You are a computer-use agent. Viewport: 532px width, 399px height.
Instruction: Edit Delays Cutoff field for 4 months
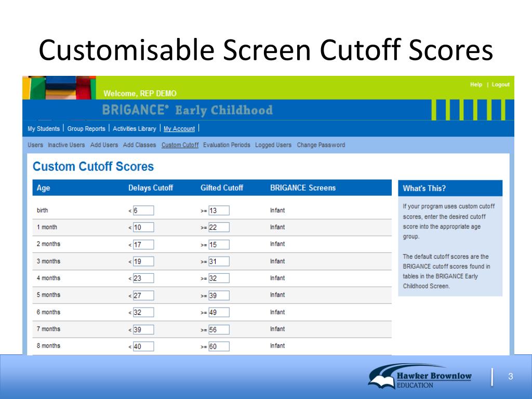point(143,278)
